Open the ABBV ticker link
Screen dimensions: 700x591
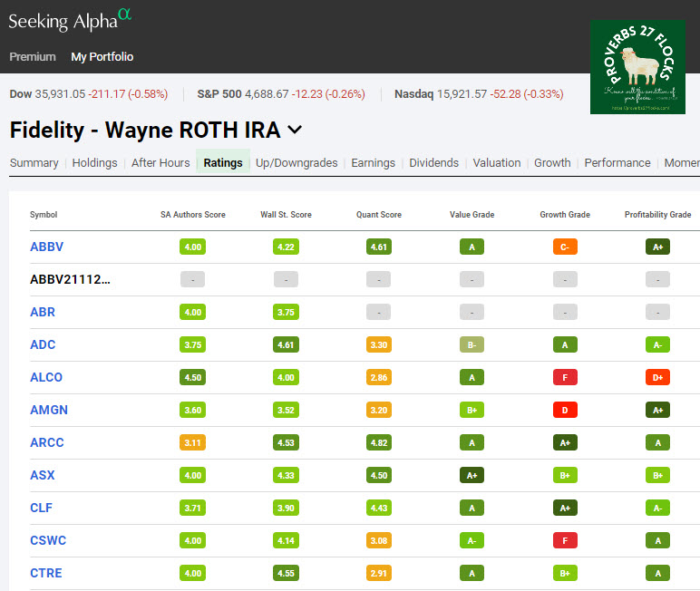pos(47,247)
